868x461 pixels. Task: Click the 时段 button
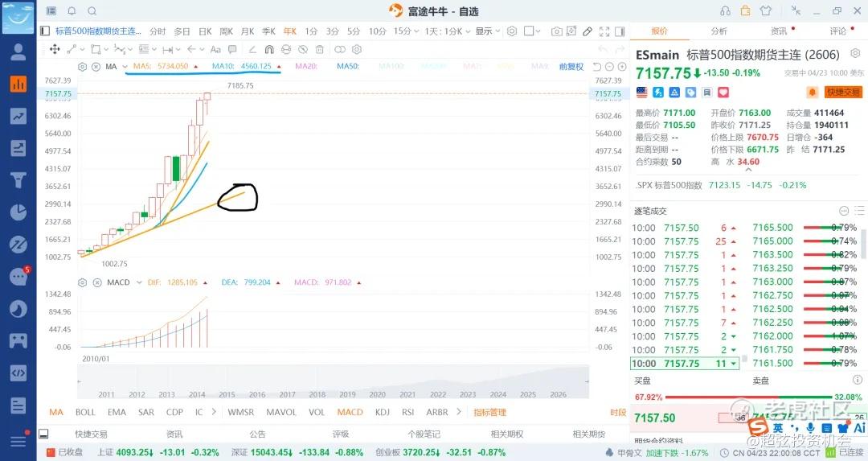[618, 412]
